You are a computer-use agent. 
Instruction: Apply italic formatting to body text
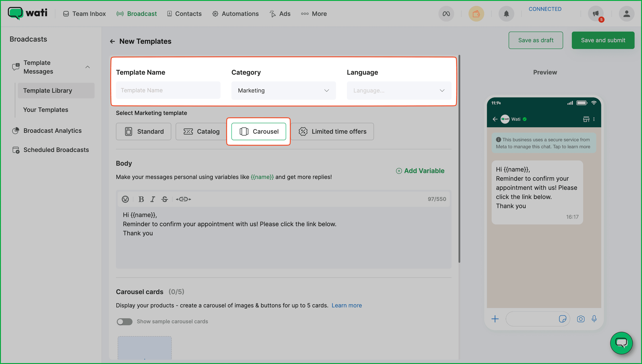click(153, 199)
